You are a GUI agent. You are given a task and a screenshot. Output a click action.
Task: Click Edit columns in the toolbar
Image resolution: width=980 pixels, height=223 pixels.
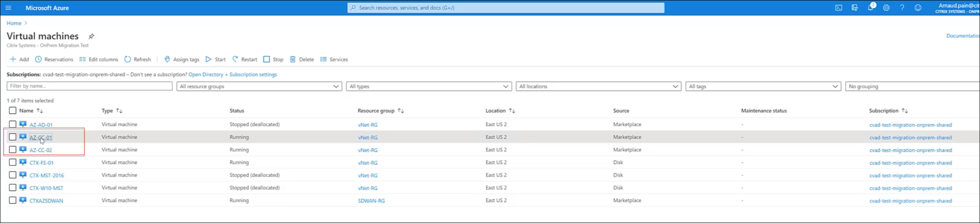click(x=99, y=59)
